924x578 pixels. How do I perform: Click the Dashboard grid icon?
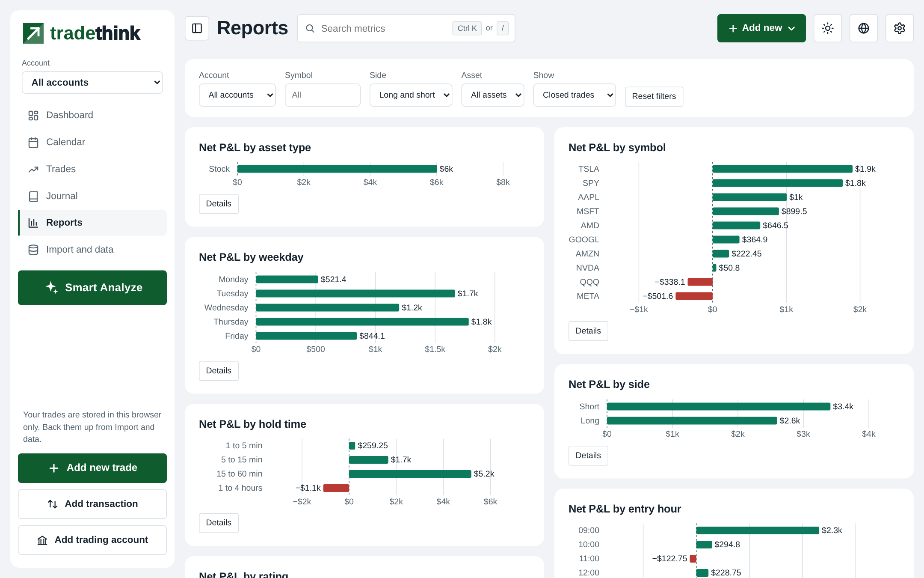click(33, 116)
